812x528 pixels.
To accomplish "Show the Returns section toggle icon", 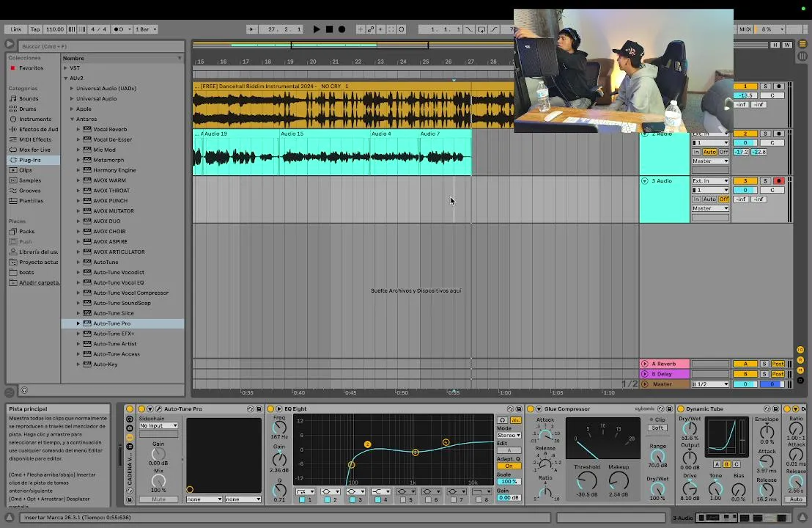I will coord(800,360).
